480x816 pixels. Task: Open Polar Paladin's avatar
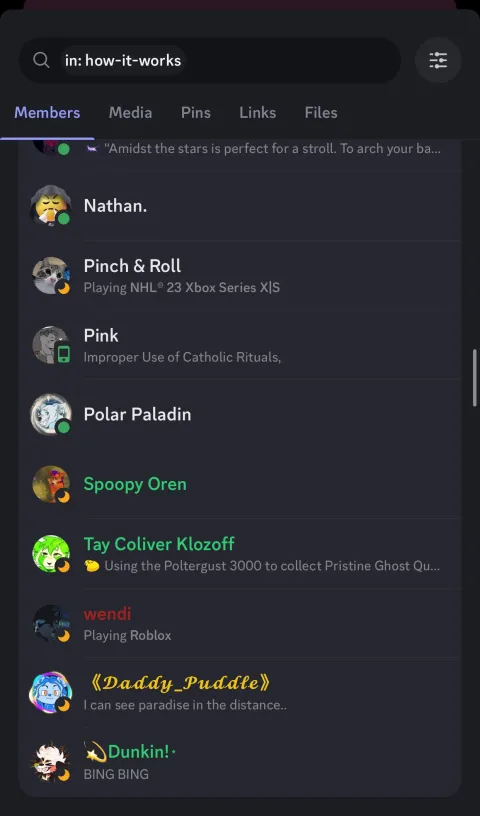tap(51, 414)
